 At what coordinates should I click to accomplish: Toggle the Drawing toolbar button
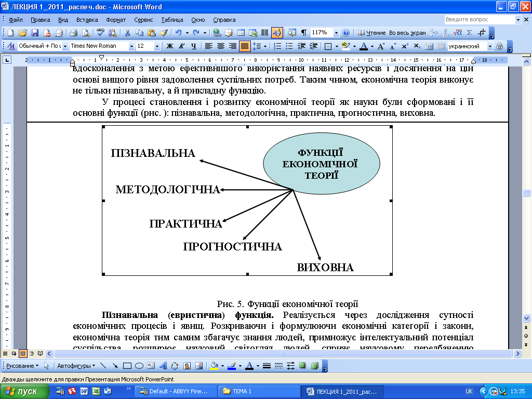[277, 33]
